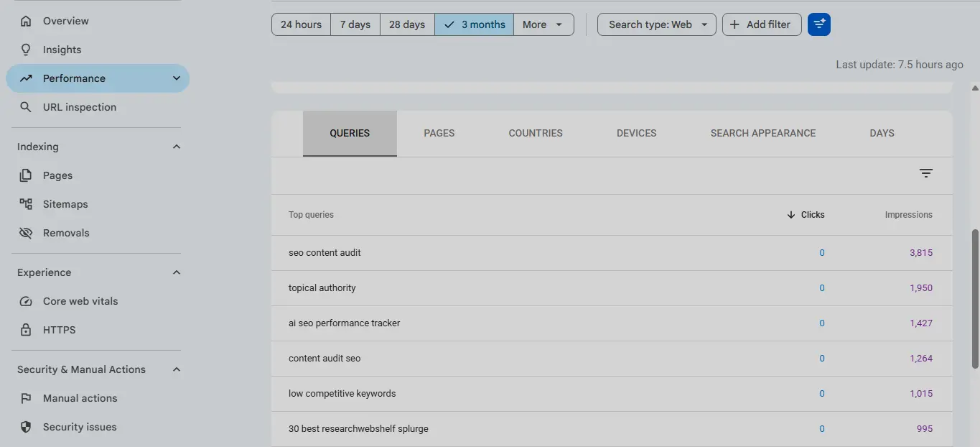The height and width of the screenshot is (447, 980).
Task: Click the Performance trend arrow icon
Action: (26, 78)
